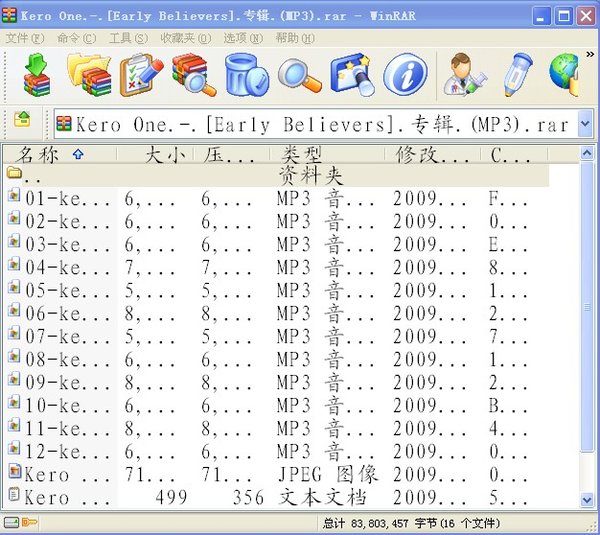Open the 命令(C) menu

(77, 38)
